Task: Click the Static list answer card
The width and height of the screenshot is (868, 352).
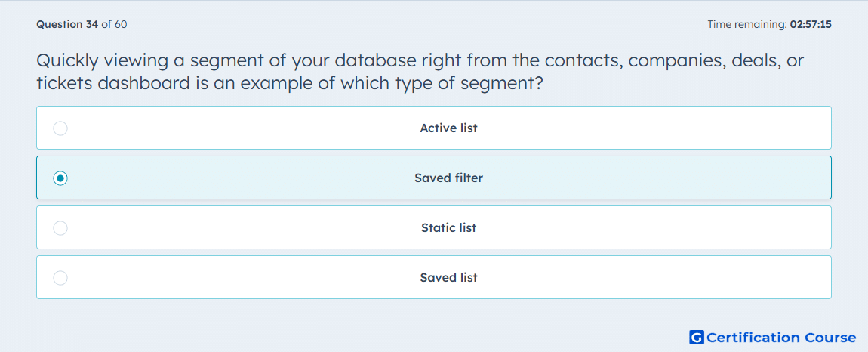Action: point(434,227)
